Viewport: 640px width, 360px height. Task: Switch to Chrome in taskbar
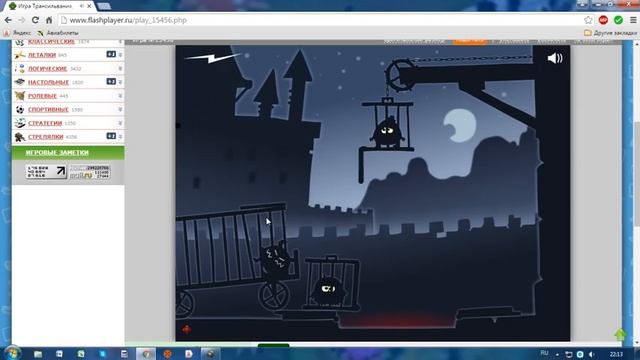146,354
